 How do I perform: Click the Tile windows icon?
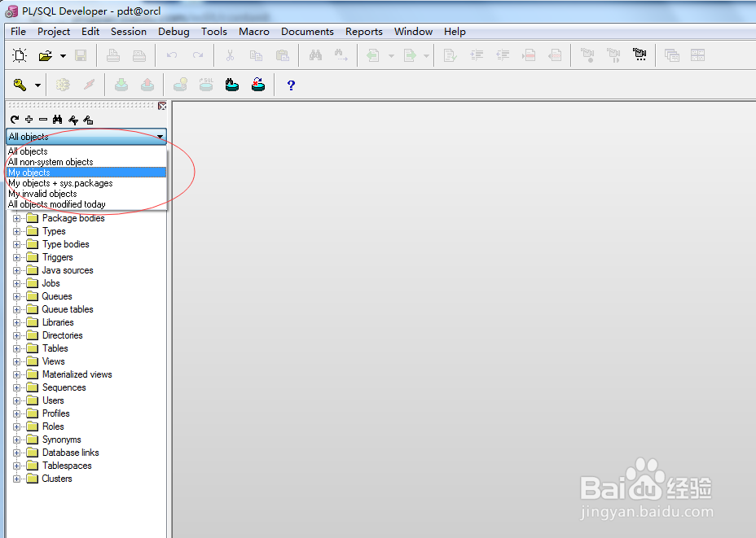point(697,55)
